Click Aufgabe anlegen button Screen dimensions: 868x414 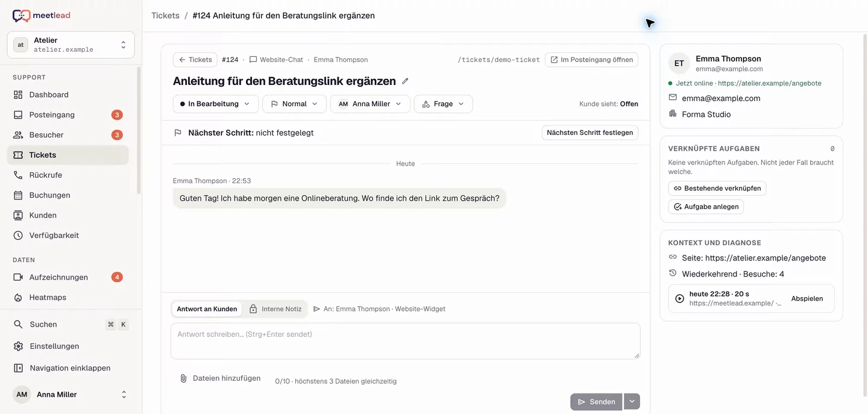coord(706,207)
